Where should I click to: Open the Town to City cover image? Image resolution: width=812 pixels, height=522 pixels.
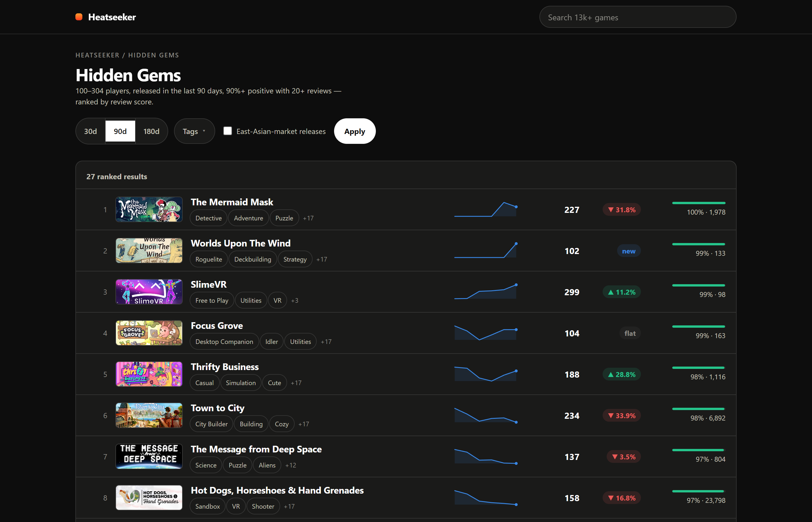(x=149, y=415)
